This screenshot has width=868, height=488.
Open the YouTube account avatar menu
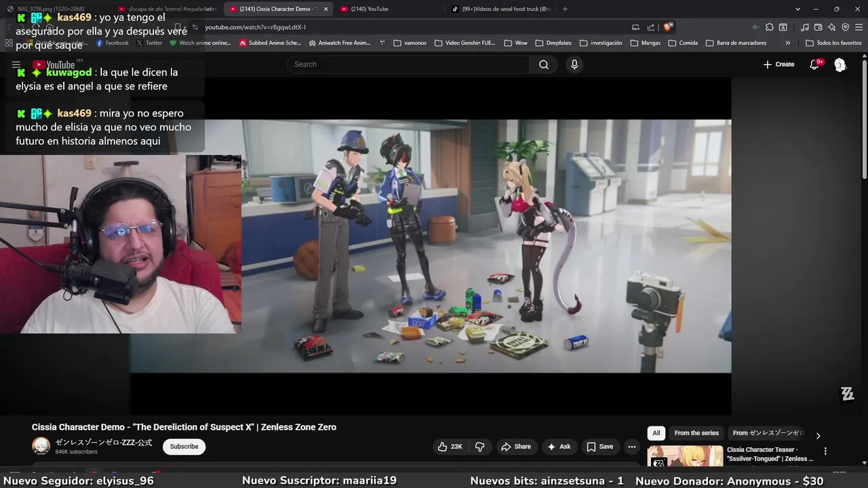840,64
